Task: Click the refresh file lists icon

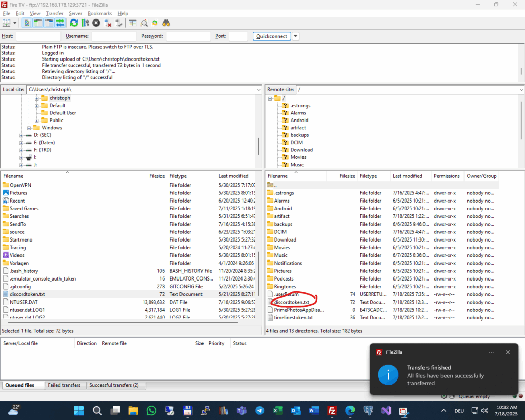Action: (74, 23)
